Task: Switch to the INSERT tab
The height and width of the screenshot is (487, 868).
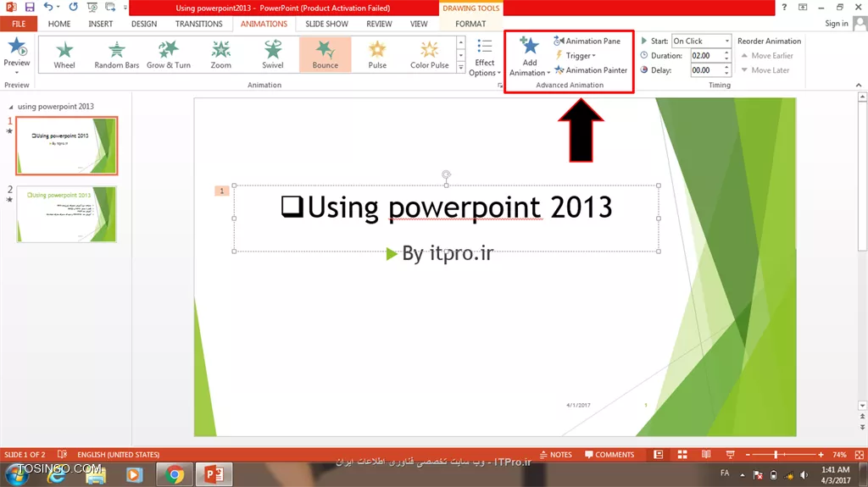Action: point(100,24)
